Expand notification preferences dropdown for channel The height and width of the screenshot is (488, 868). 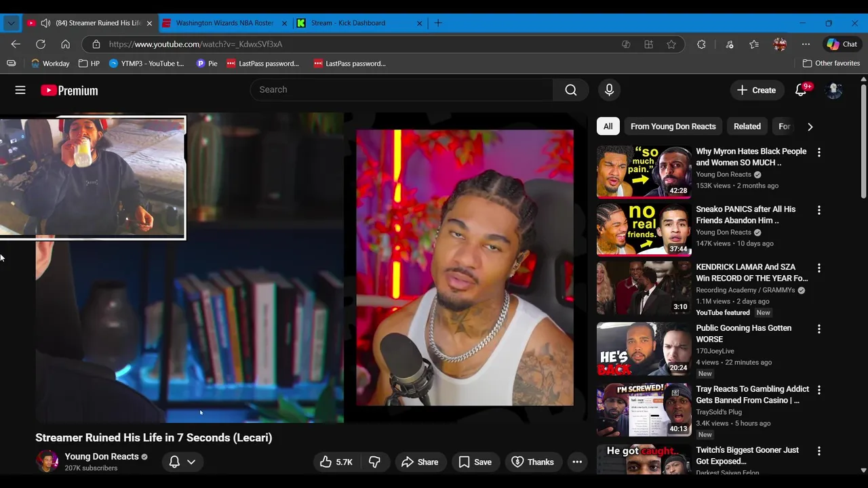pyautogui.click(x=191, y=462)
